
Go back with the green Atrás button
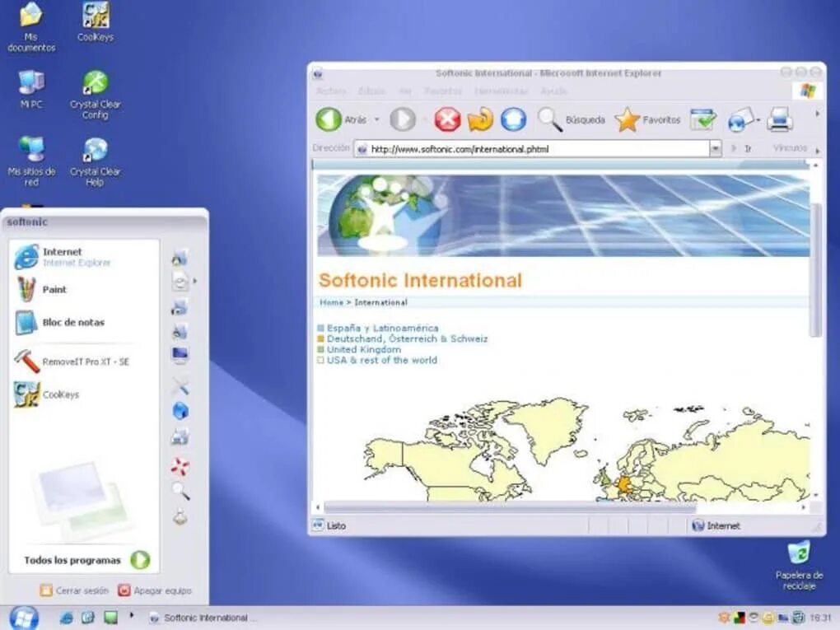(x=341, y=119)
